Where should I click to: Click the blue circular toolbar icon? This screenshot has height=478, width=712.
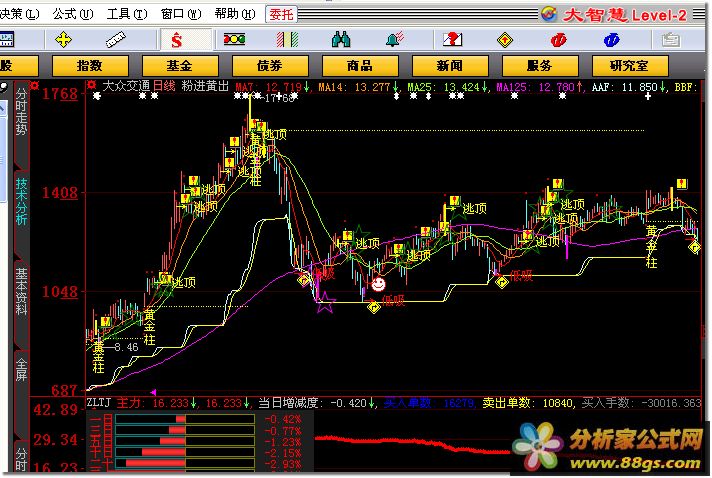(x=612, y=40)
